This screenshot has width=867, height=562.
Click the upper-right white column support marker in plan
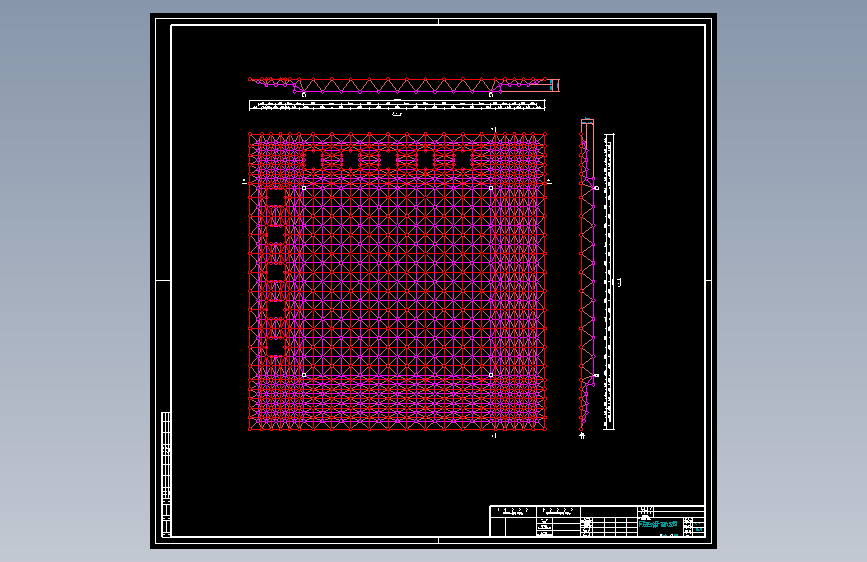(491, 188)
